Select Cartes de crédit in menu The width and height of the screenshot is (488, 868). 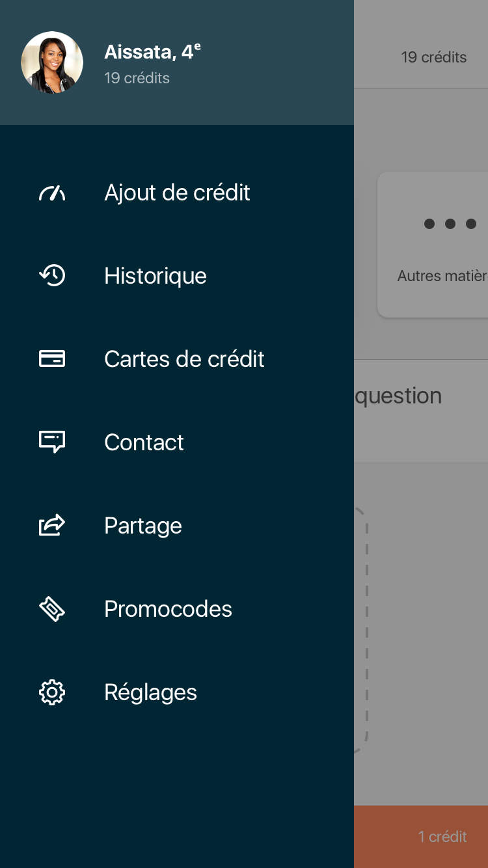click(x=184, y=359)
